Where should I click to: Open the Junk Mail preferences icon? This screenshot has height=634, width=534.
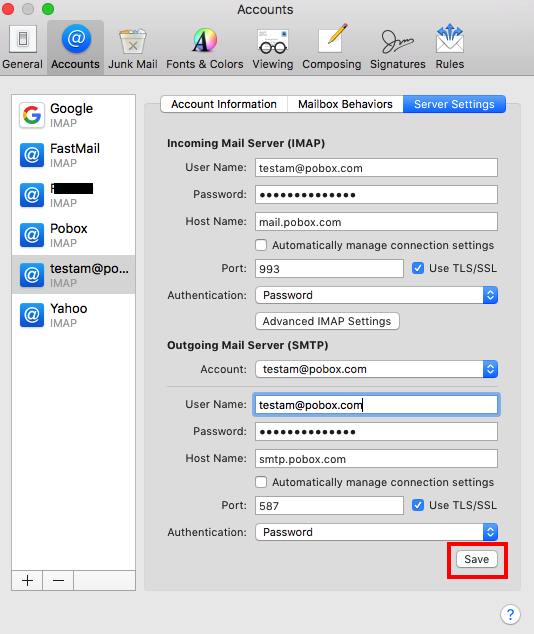133,47
